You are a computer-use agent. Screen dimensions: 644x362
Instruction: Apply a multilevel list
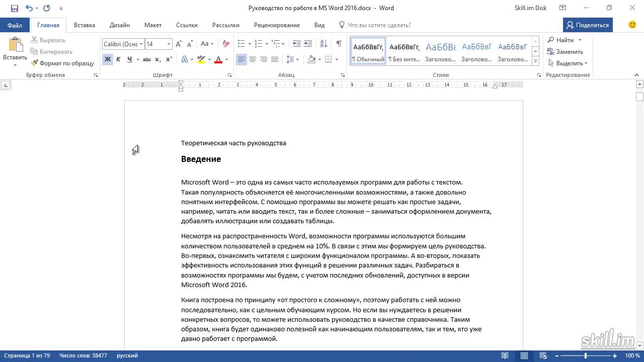point(275,44)
